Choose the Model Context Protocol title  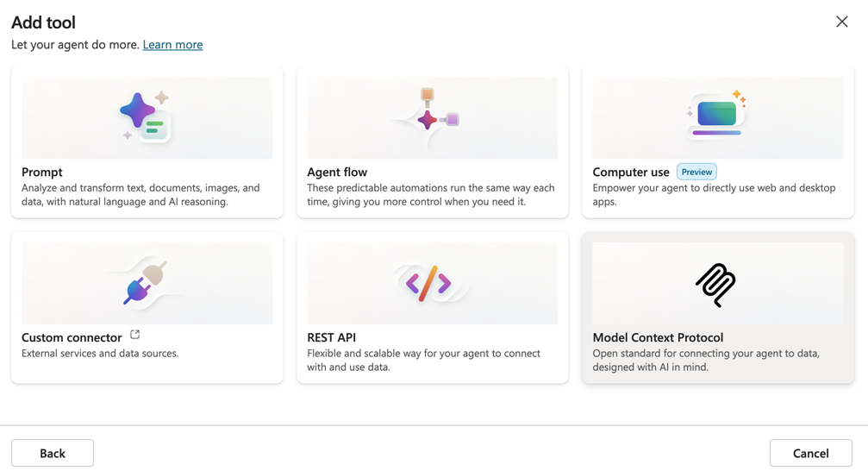(x=658, y=337)
